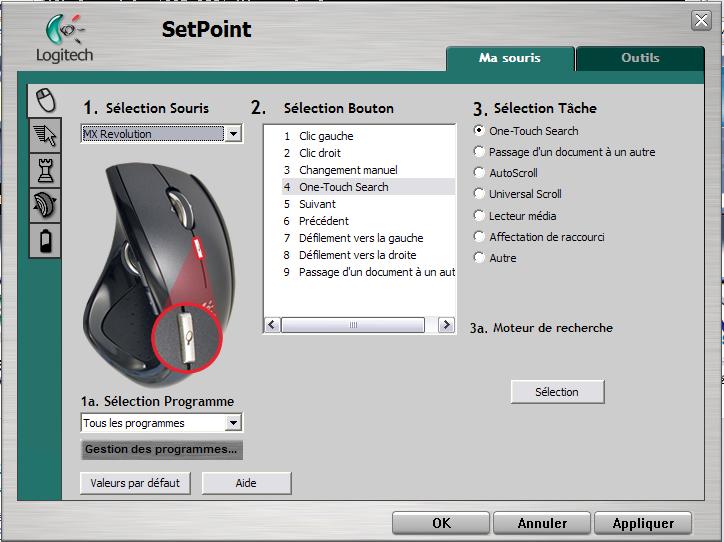Select Lecteur média task

coord(479,215)
